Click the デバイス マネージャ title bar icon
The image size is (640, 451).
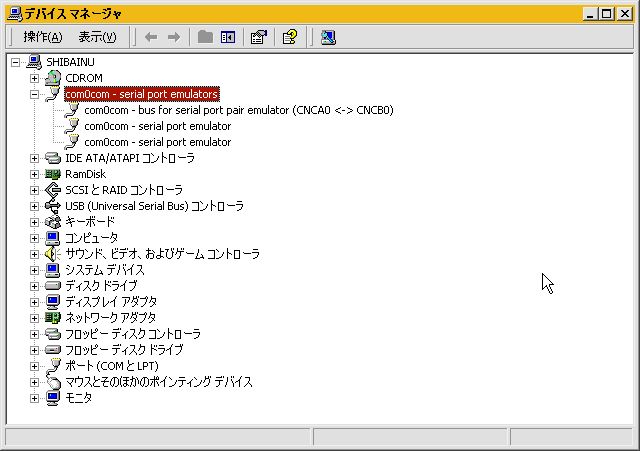[x=15, y=13]
